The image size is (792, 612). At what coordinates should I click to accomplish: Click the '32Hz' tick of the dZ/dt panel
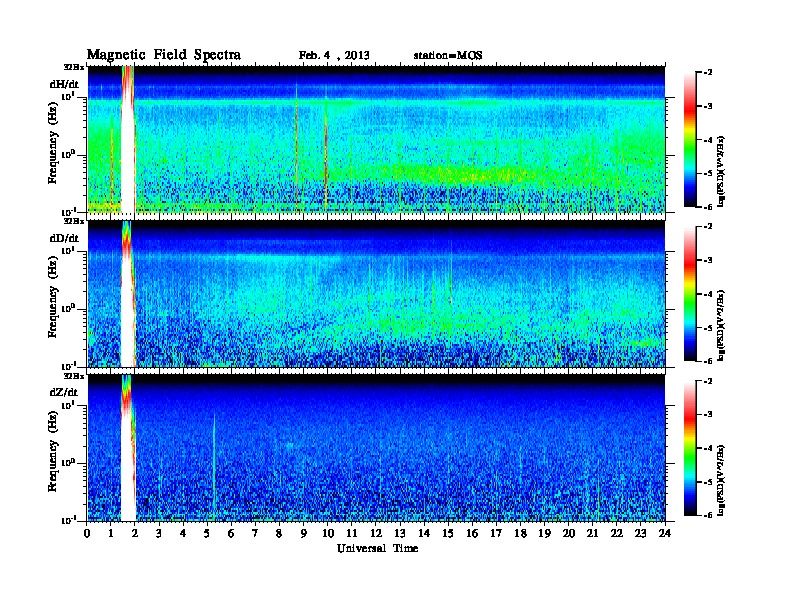[74, 376]
